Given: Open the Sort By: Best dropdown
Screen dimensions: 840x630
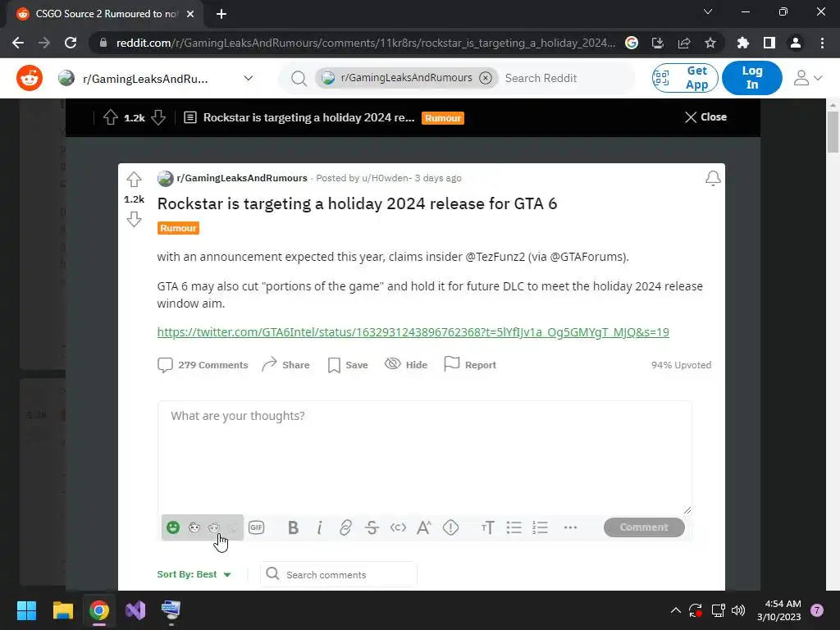Looking at the screenshot, I should (x=194, y=574).
